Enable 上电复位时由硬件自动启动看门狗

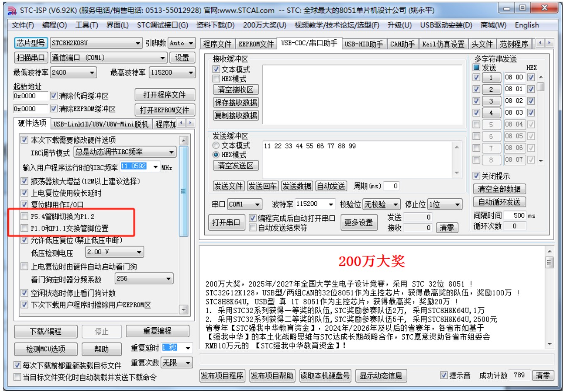point(24,266)
